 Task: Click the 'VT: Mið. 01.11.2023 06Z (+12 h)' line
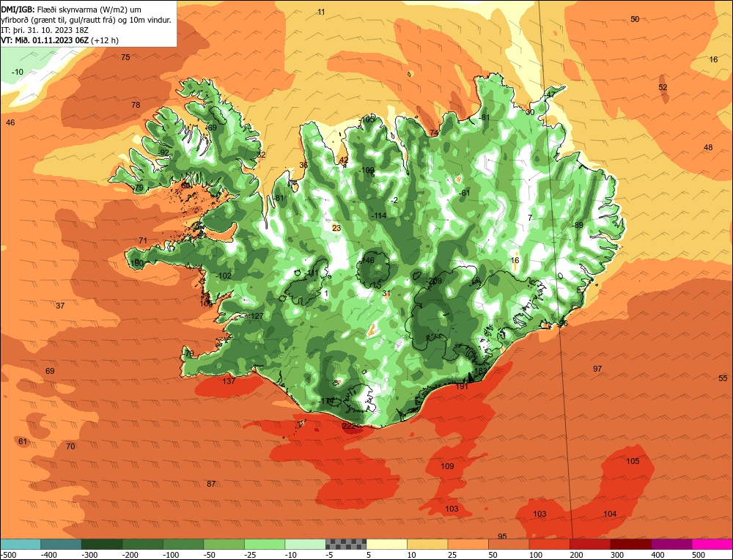(x=60, y=40)
